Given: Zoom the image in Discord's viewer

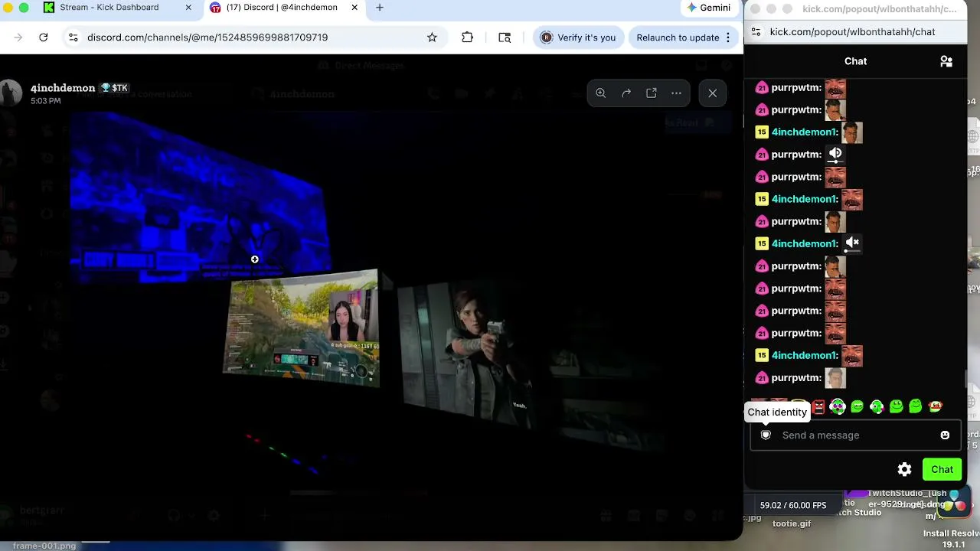Looking at the screenshot, I should point(601,93).
